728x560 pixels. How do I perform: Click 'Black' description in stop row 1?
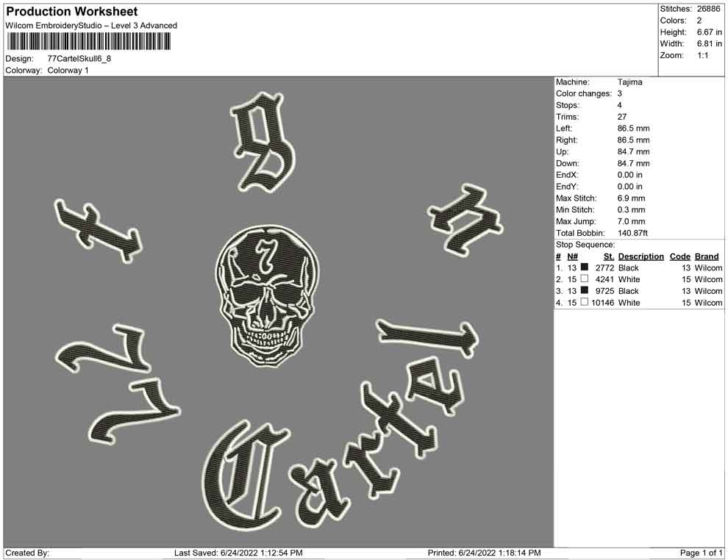[x=629, y=268]
